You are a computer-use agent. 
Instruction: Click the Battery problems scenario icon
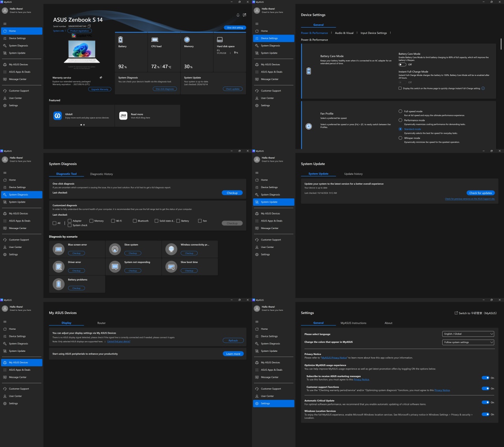pos(59,284)
